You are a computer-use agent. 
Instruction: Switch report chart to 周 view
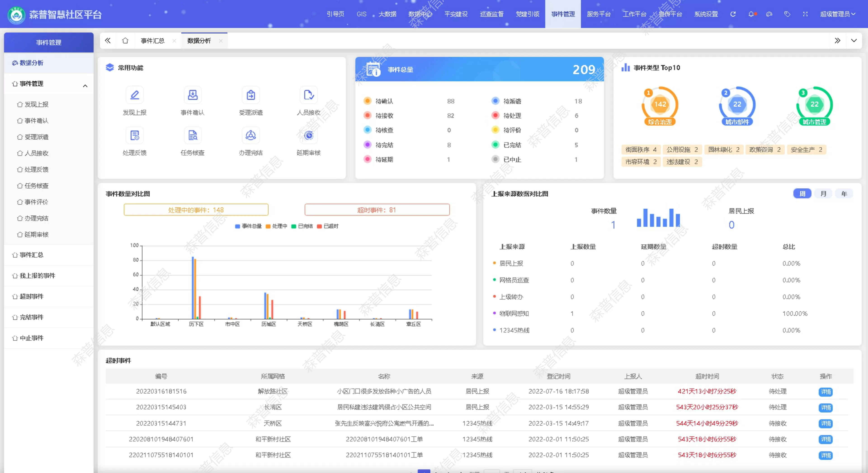[x=802, y=194]
